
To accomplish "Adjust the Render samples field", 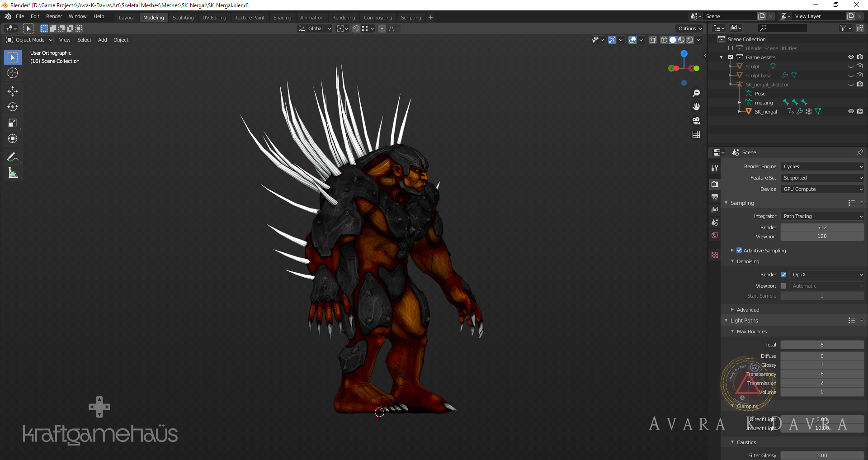I will click(822, 228).
